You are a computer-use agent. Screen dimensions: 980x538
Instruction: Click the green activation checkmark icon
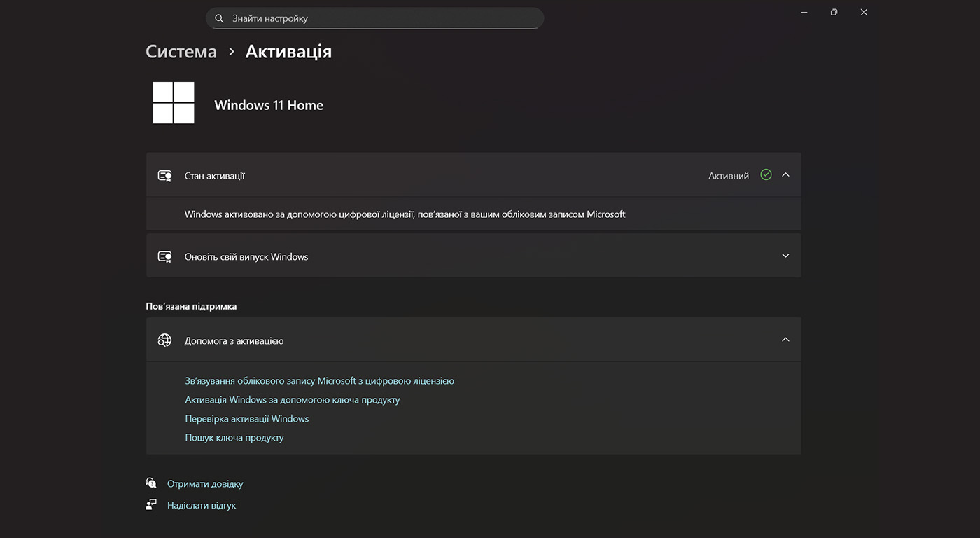[x=766, y=174]
